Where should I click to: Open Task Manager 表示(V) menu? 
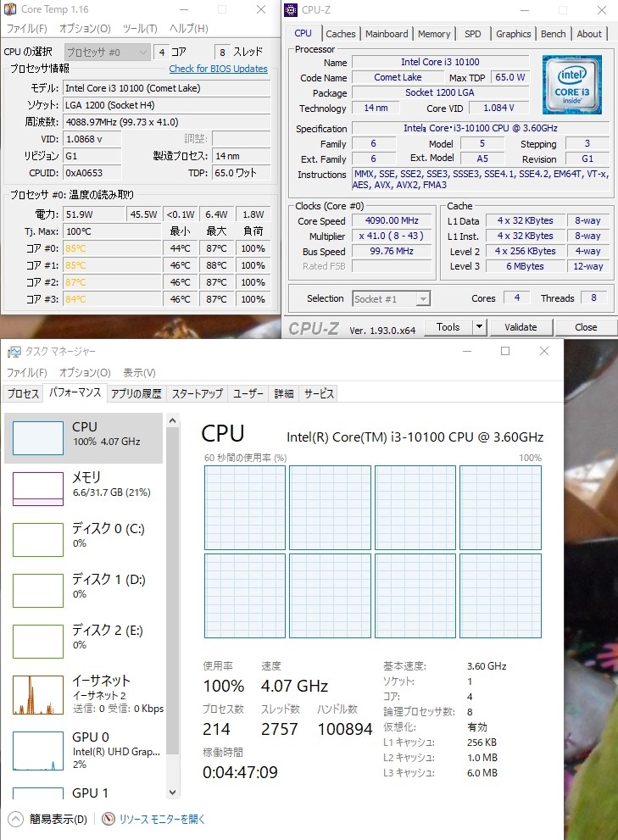pyautogui.click(x=139, y=372)
